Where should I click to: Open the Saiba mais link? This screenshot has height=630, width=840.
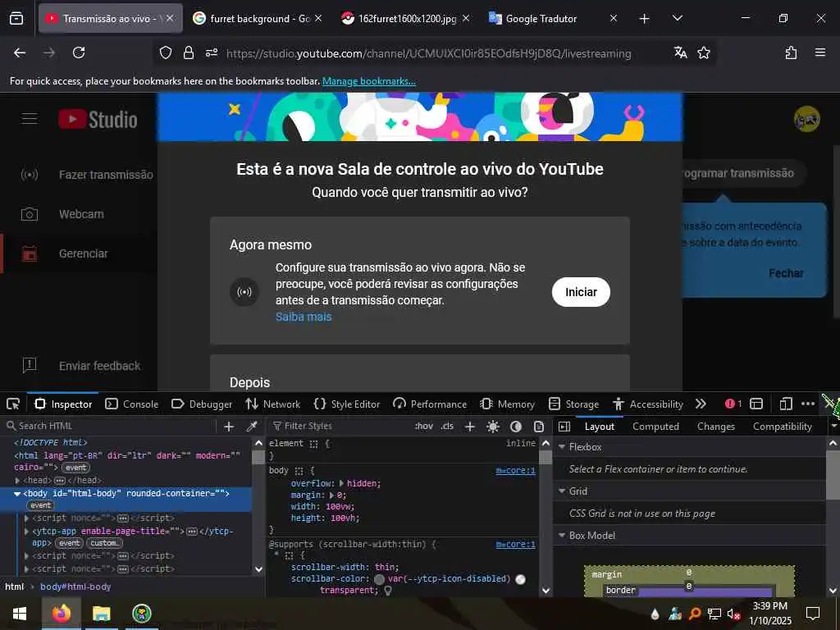(x=304, y=317)
